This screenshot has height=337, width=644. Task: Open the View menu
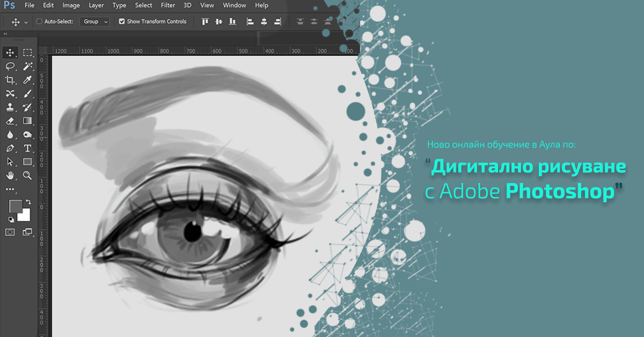point(207,5)
